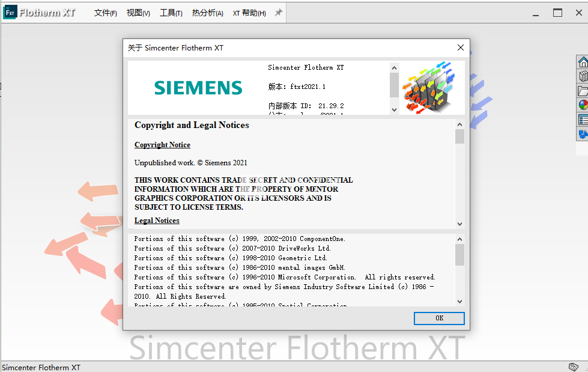Click the copyright pane scrollbar thumb
This screenshot has width=588, height=372.
(459, 136)
